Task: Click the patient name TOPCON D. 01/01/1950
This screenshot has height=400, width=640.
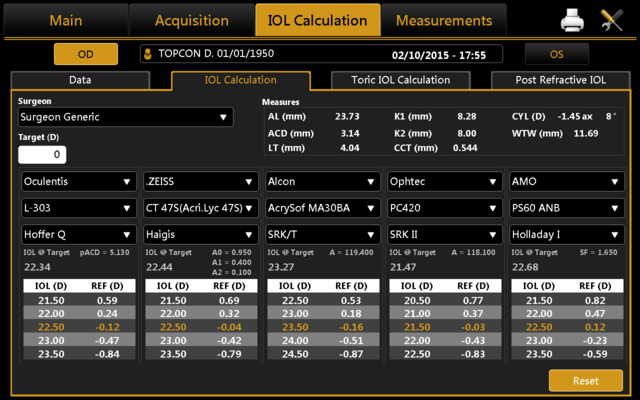Action: pyautogui.click(x=216, y=53)
